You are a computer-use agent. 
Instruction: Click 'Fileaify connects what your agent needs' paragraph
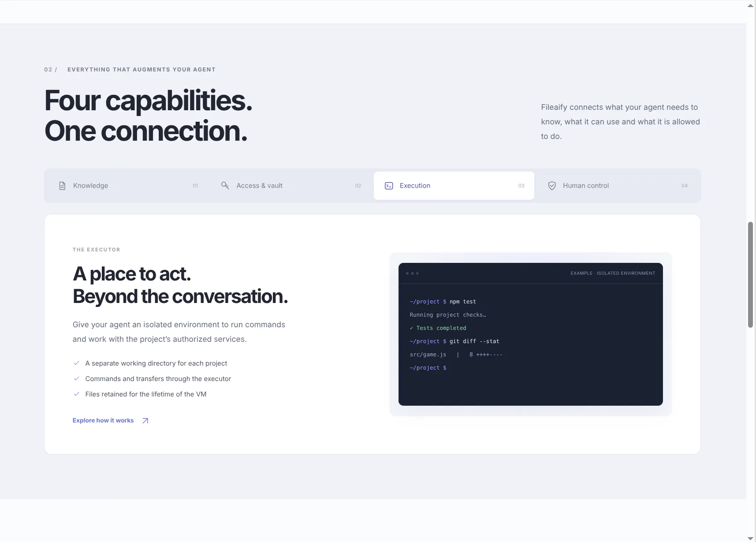620,122
